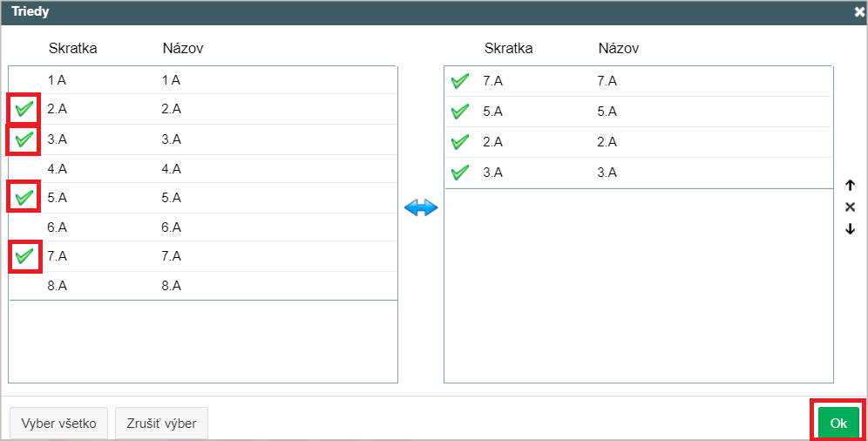This screenshot has width=868, height=441.
Task: Select the 1.A row in left list
Action: pos(203,80)
